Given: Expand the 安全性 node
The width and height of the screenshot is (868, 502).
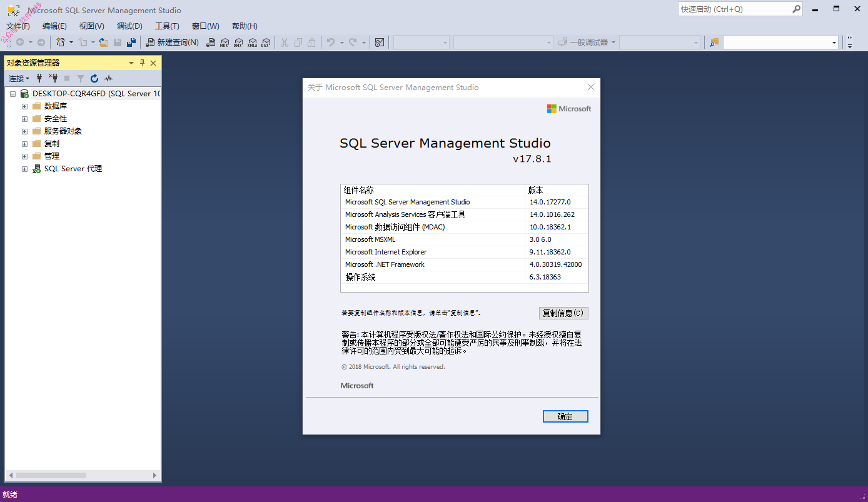Looking at the screenshot, I should coord(24,119).
